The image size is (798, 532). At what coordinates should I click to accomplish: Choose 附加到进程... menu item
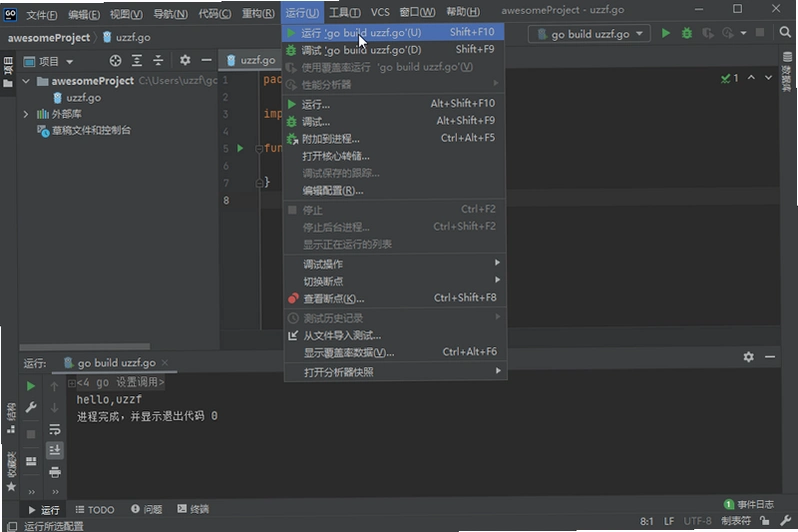(394, 138)
